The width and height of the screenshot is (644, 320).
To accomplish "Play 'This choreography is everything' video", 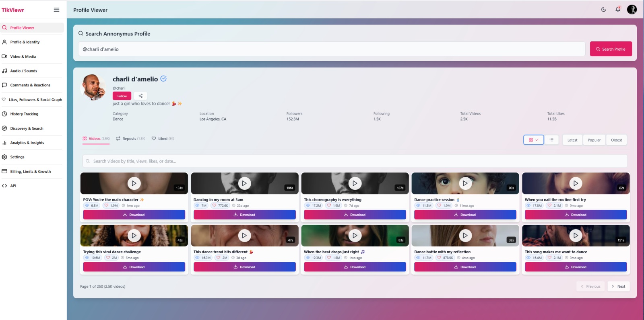I will pyautogui.click(x=355, y=183).
